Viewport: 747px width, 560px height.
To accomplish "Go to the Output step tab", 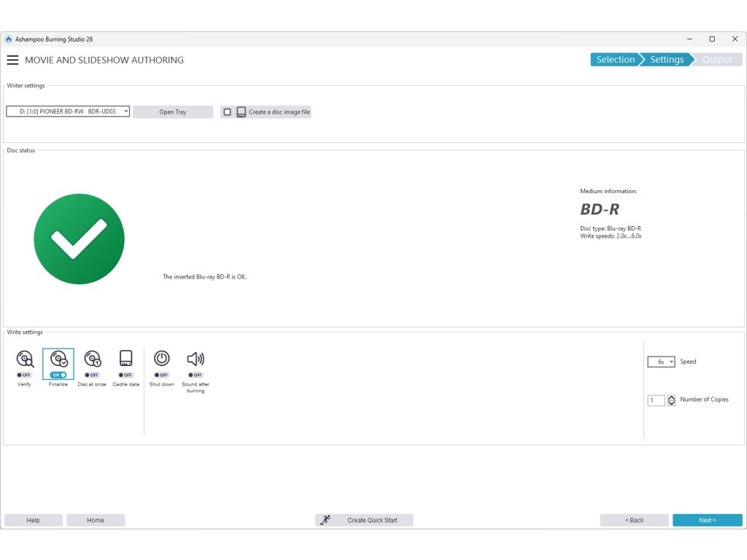I will point(716,60).
